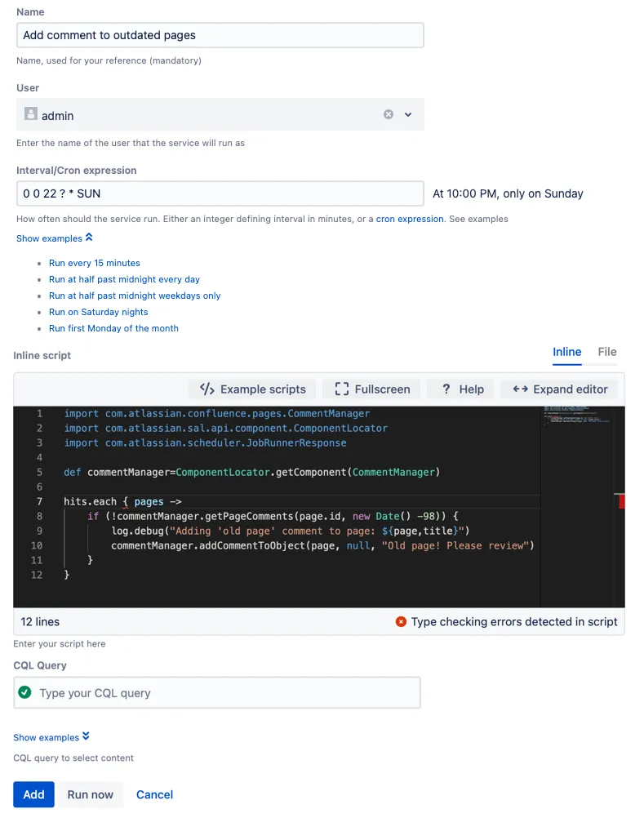Click line 9 log.debug statement
The width and height of the screenshot is (644, 818).
point(290,531)
